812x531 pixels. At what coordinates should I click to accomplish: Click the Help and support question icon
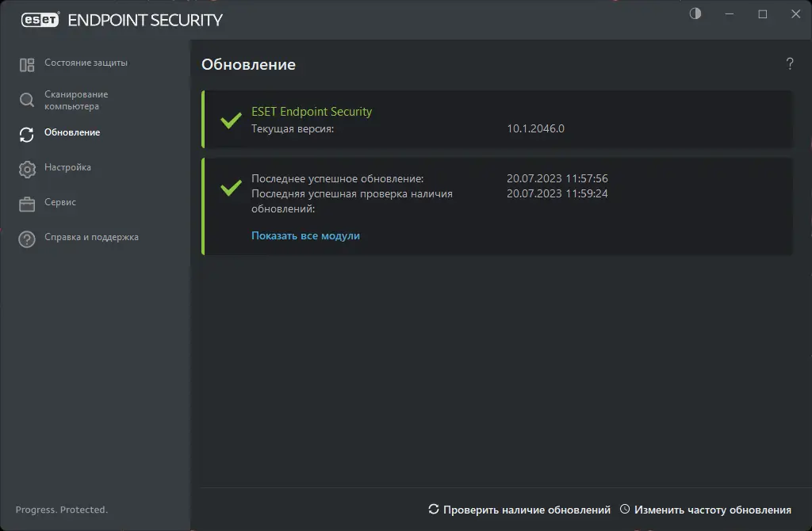tap(27, 239)
